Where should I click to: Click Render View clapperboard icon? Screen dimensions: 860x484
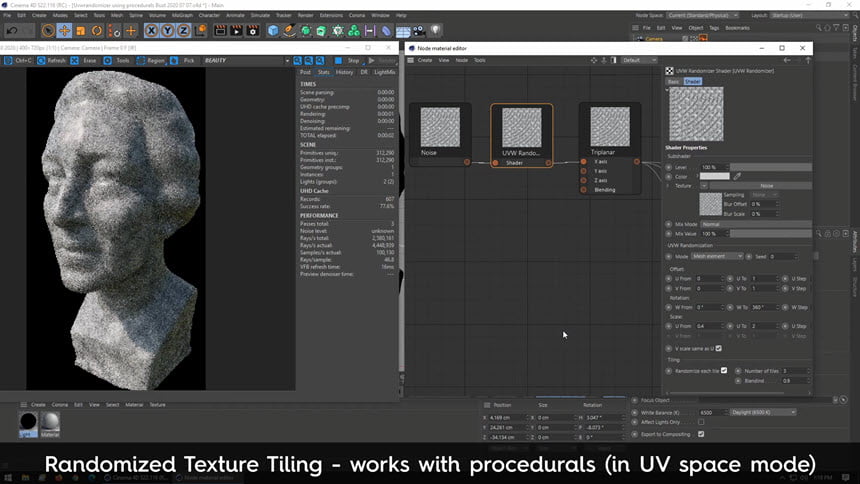point(220,31)
